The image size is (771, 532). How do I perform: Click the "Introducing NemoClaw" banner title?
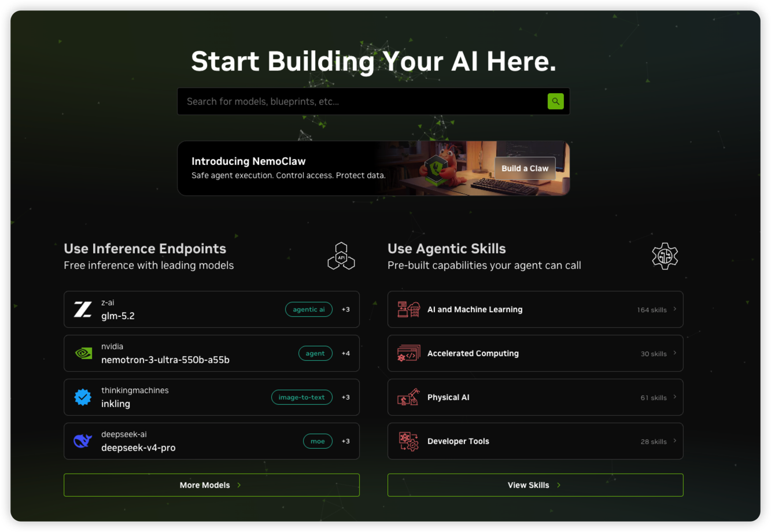(249, 161)
